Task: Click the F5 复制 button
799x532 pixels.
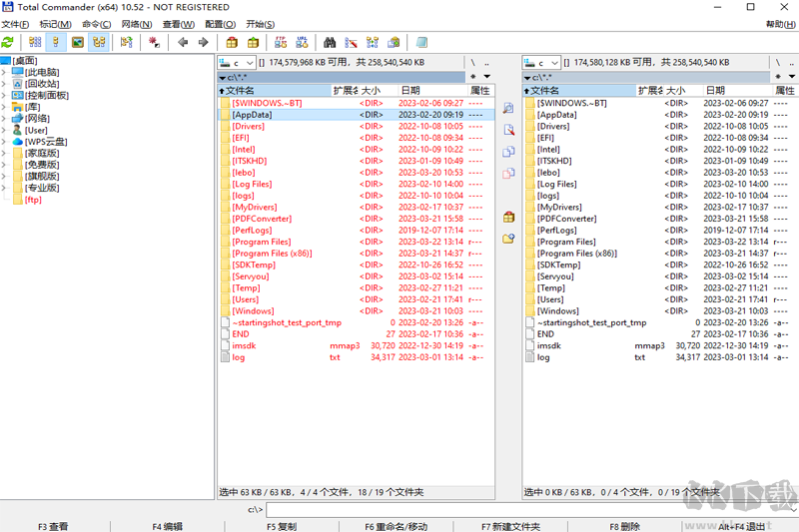Action: pos(281,526)
